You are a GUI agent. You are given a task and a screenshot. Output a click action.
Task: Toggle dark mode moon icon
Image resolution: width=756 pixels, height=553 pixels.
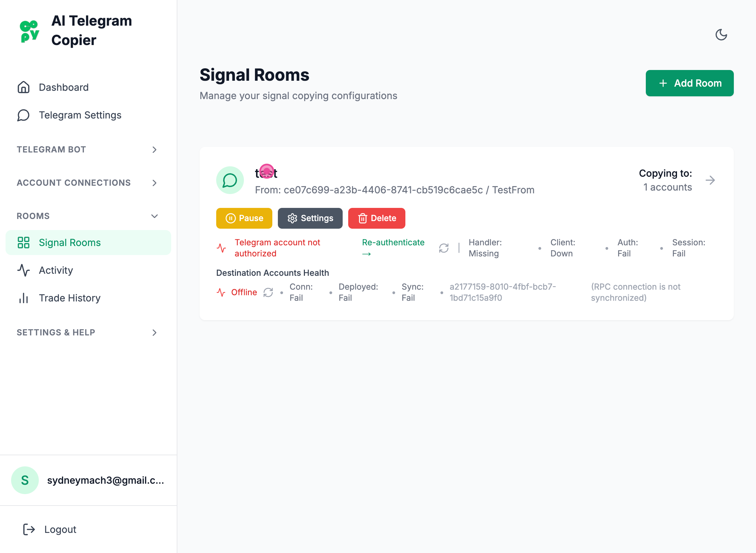(721, 35)
